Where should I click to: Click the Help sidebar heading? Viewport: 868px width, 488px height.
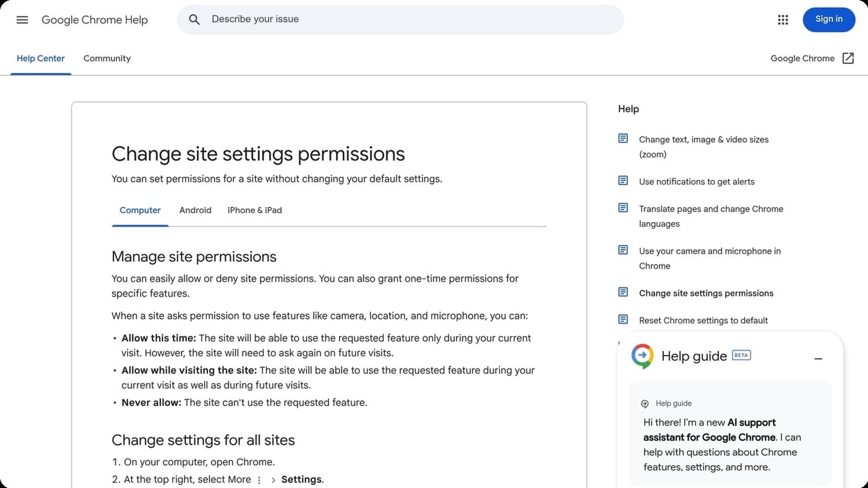(628, 108)
